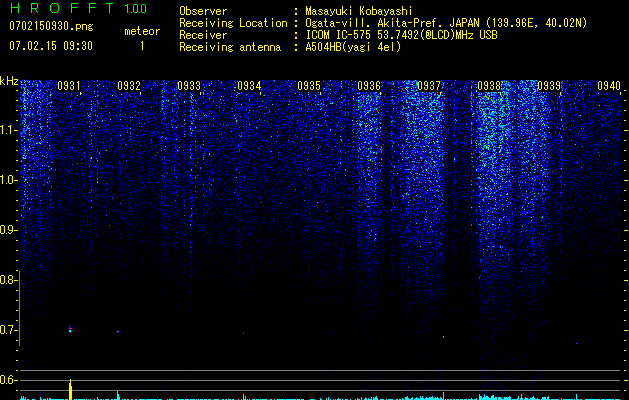Image resolution: width=629 pixels, height=400 pixels.
Task: Click the date stamp 07.02.15 09:30
Action: coord(51,46)
